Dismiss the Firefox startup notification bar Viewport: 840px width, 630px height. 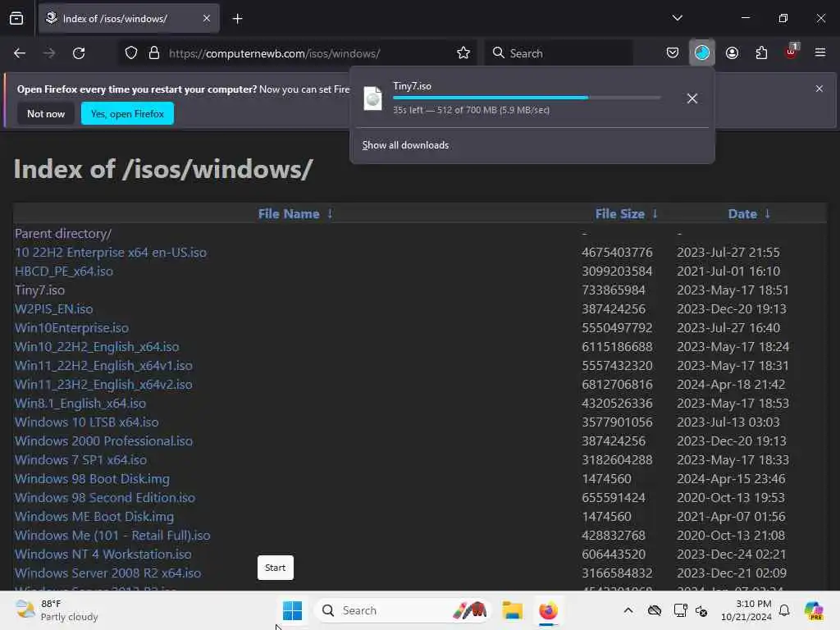(x=819, y=89)
